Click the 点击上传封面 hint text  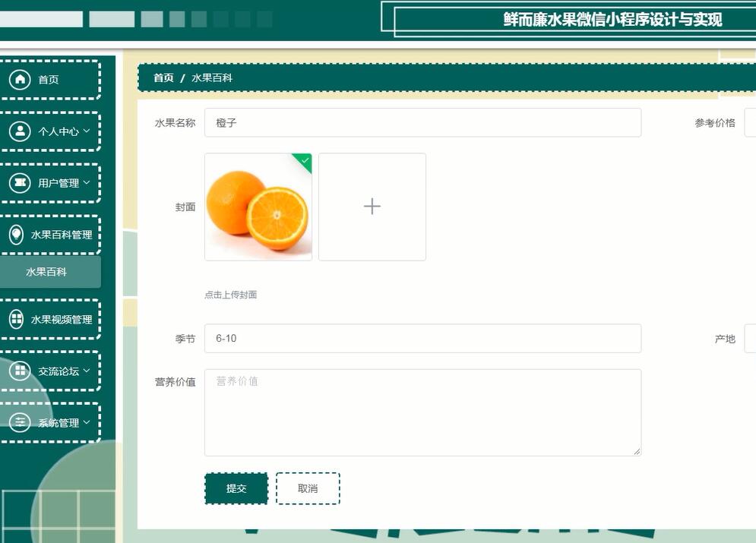coord(230,295)
